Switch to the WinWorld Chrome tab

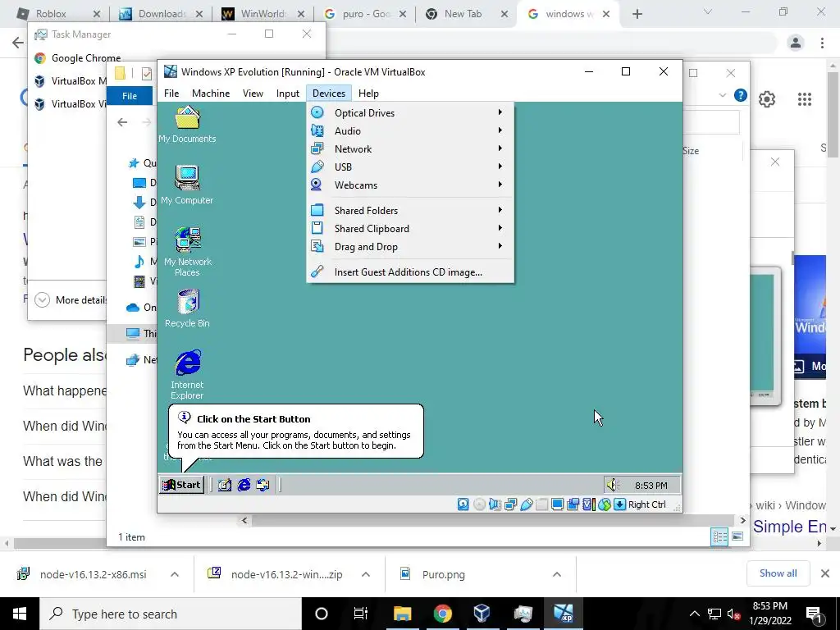(x=263, y=14)
